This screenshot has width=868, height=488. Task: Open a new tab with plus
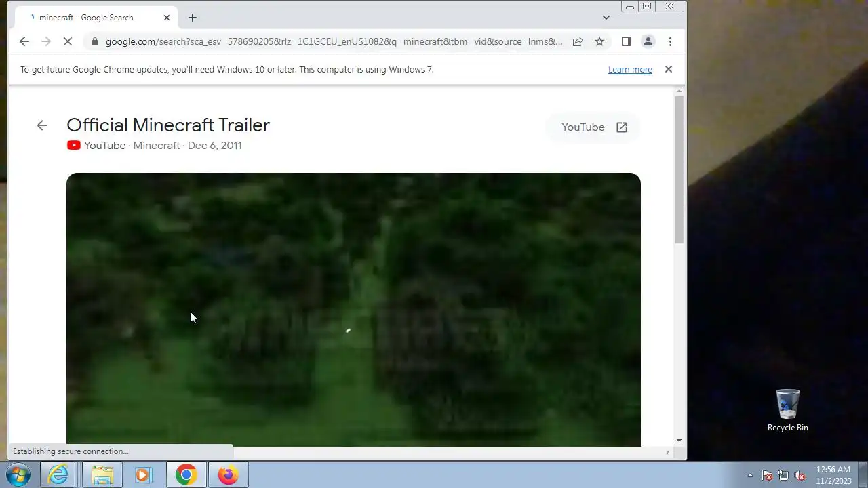[193, 18]
